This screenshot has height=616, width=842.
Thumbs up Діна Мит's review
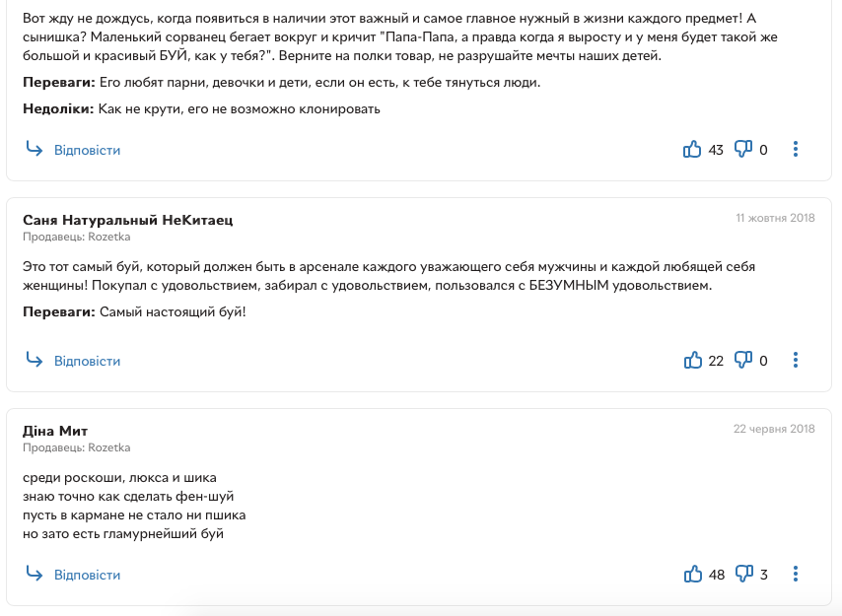click(693, 575)
